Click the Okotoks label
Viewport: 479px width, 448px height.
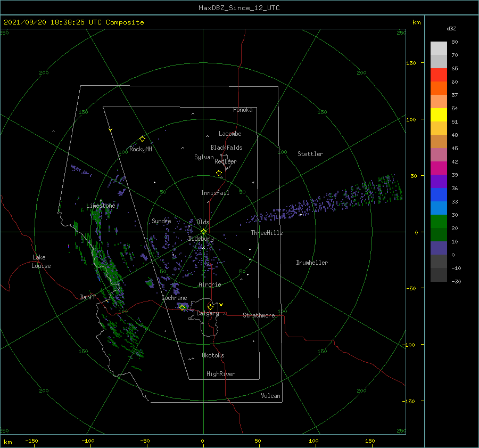click(x=213, y=355)
